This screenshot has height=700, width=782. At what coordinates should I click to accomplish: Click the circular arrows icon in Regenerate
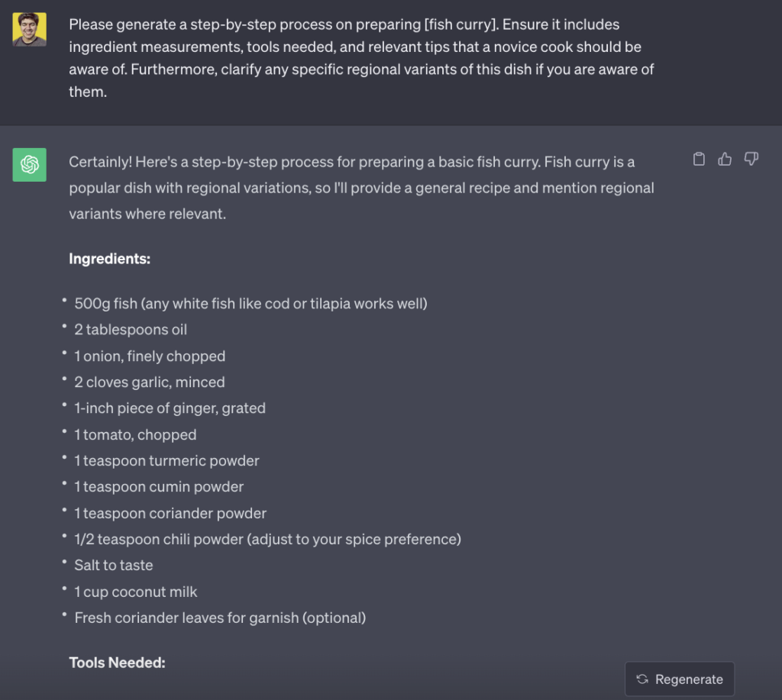642,679
